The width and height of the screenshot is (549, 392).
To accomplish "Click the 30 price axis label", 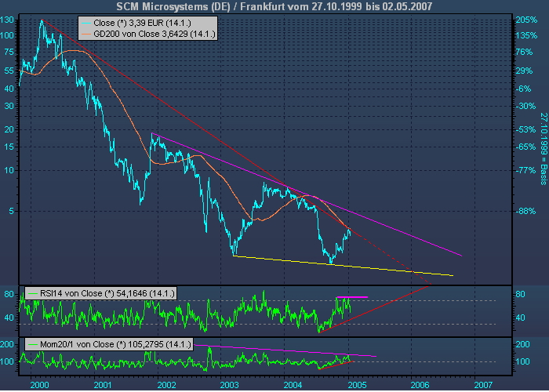I will (x=9, y=106).
